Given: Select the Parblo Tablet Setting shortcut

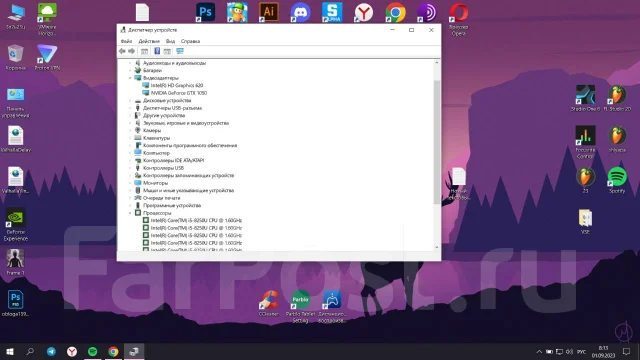Looking at the screenshot, I should click(300, 307).
